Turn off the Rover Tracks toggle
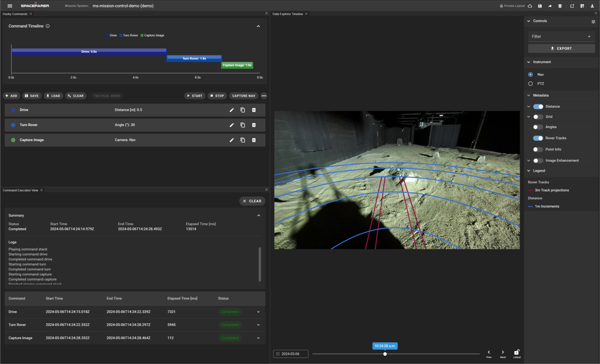Viewport: 600px width, 364px height. [x=538, y=138]
